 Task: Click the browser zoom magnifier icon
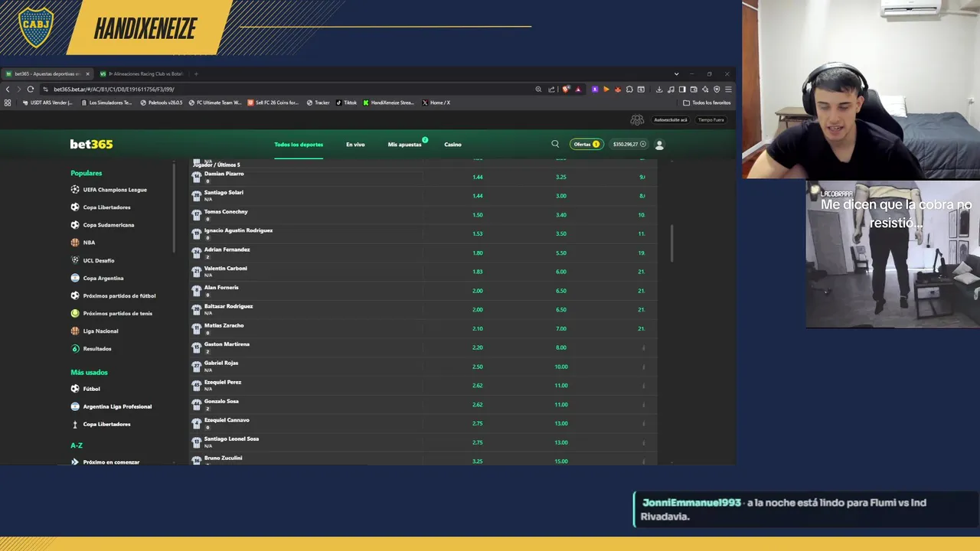(538, 89)
